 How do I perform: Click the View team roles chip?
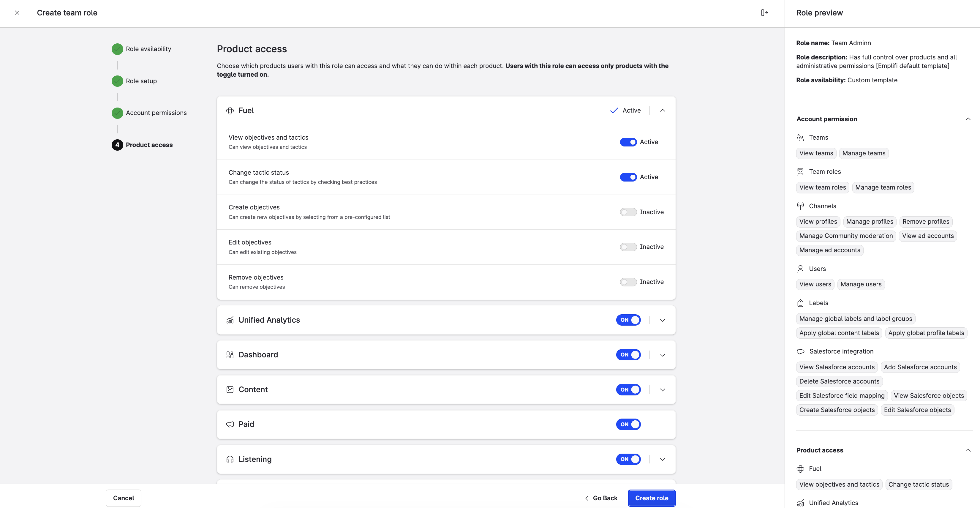pyautogui.click(x=823, y=187)
